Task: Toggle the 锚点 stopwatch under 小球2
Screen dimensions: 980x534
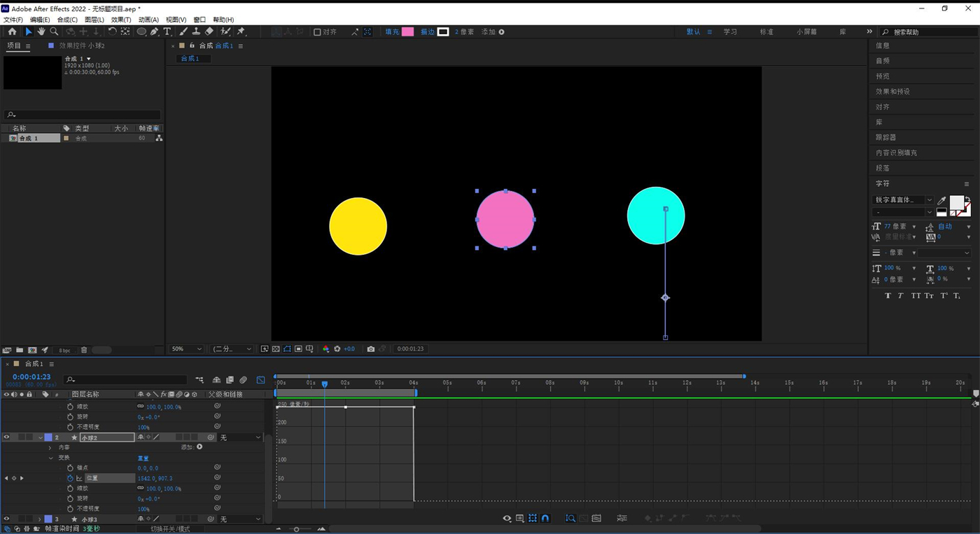Action: click(70, 468)
